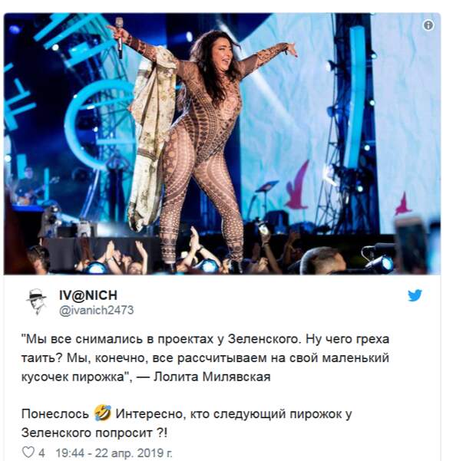
Task: Open Twitter via the blue bird logo
Action: tap(415, 295)
